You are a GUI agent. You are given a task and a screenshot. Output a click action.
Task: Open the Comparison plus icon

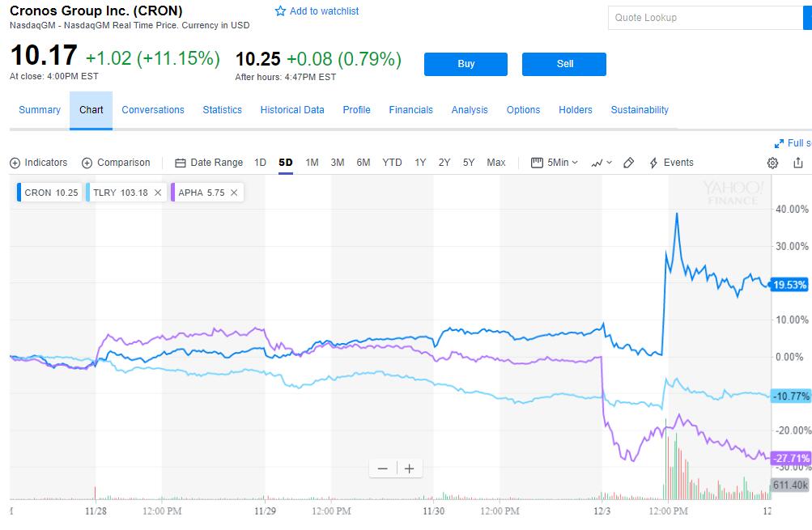pyautogui.click(x=87, y=163)
